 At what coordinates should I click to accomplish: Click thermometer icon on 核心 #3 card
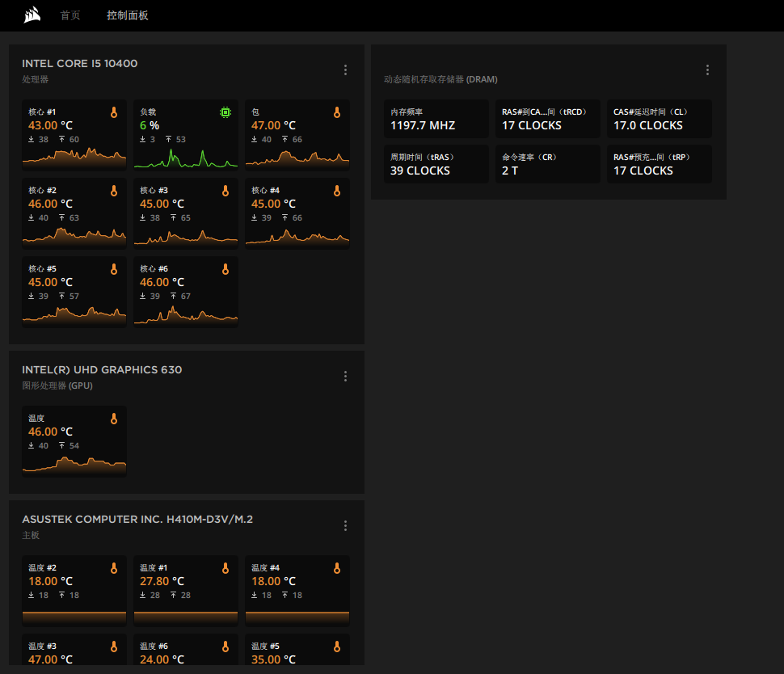pos(226,191)
